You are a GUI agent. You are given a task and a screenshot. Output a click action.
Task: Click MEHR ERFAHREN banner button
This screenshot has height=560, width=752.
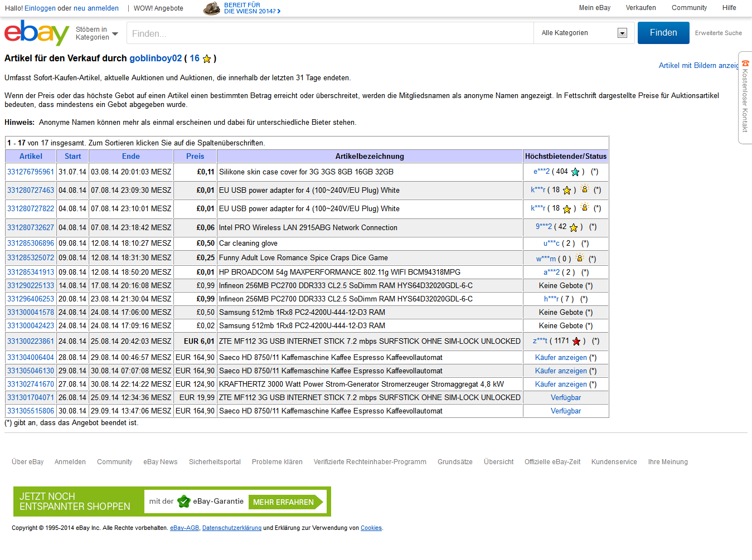[285, 502]
